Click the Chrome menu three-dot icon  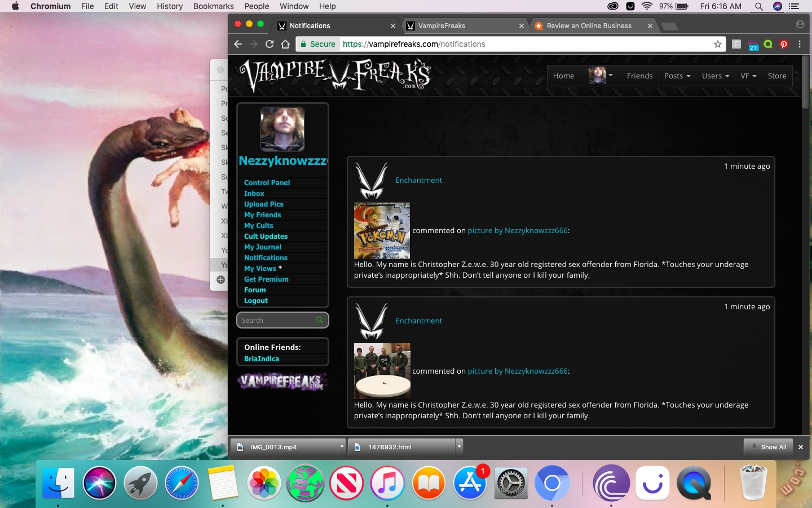(801, 44)
